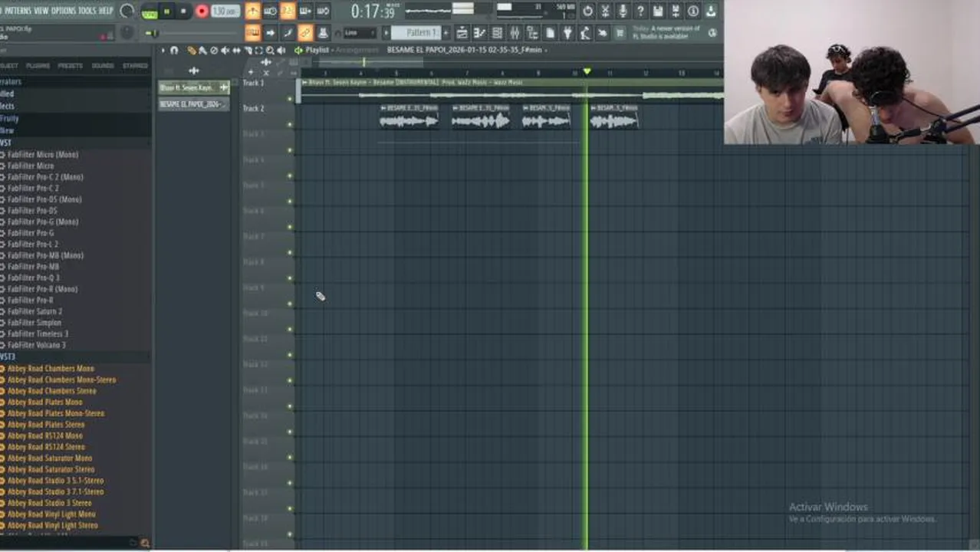This screenshot has width=980, height=552.
Task: Click the Stop button in transport
Action: click(183, 11)
